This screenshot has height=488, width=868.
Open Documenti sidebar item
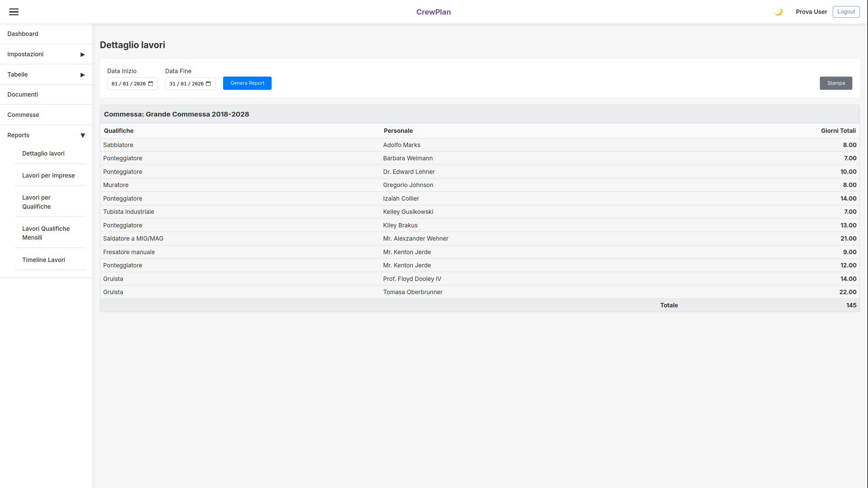tap(23, 95)
